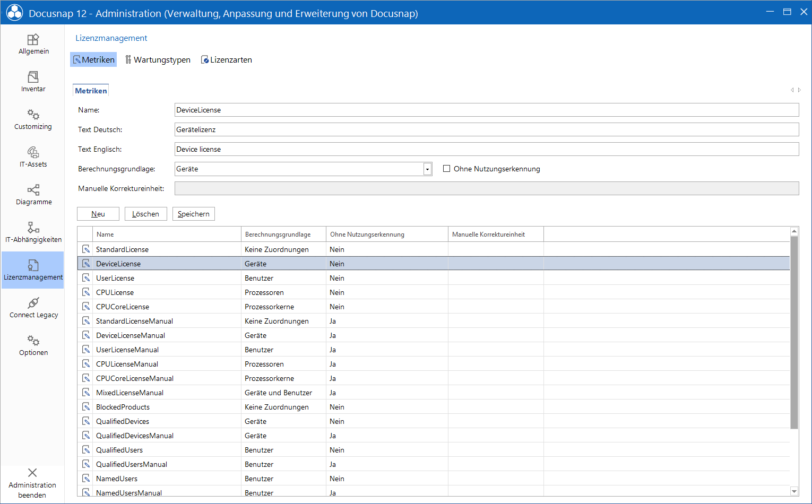Open the Diagramme sidebar section
Viewport: 812px width, 504px height.
click(x=33, y=195)
